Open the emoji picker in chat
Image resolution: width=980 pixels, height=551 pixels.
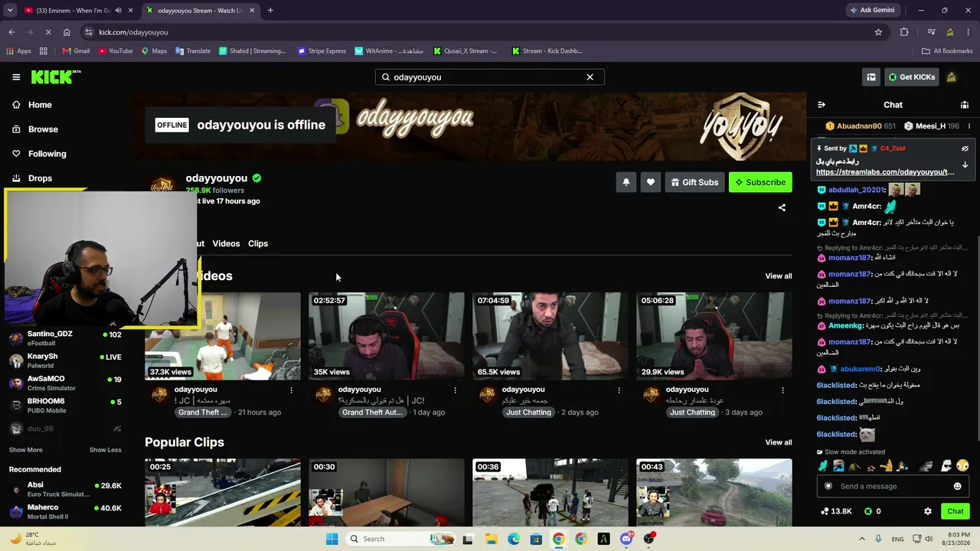[957, 487]
